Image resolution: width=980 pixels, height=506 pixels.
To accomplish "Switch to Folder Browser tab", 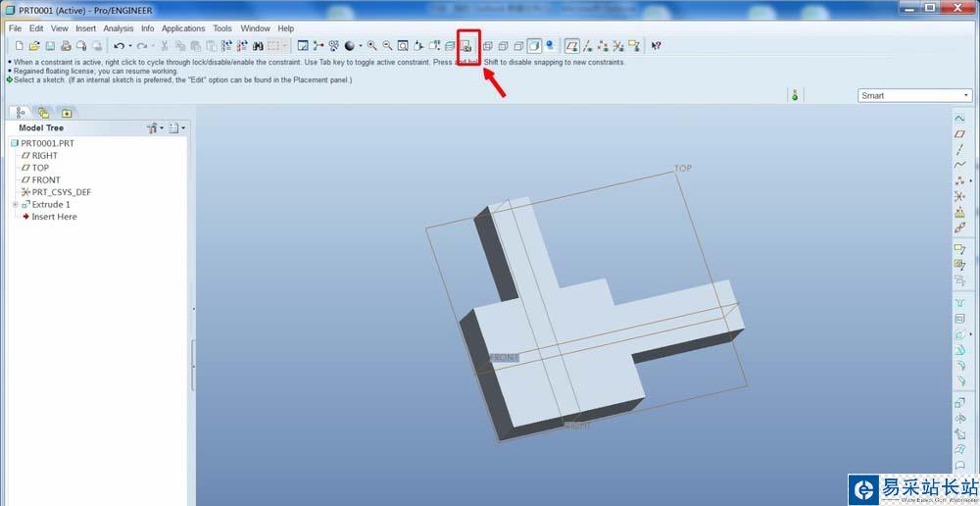I will [x=43, y=113].
